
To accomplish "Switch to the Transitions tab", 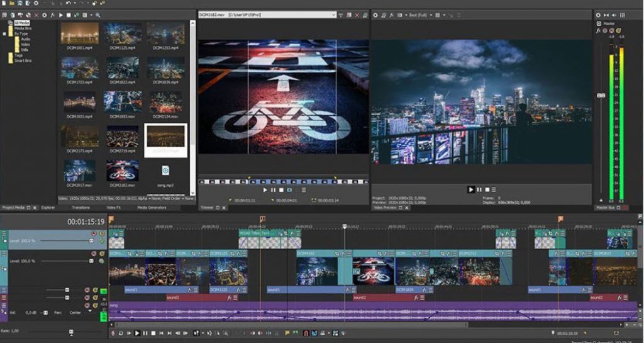I will 81,207.
